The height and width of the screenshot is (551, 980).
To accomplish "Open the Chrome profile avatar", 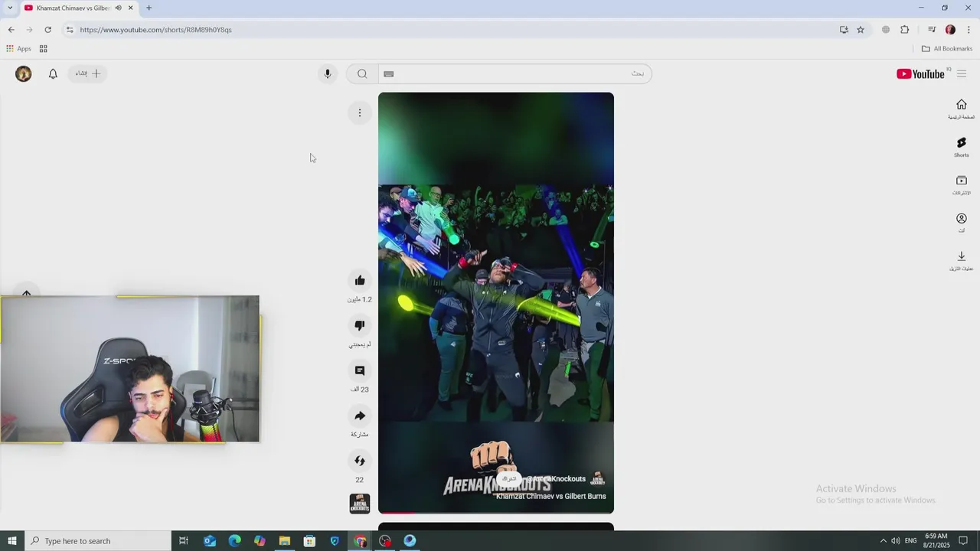I will (950, 30).
